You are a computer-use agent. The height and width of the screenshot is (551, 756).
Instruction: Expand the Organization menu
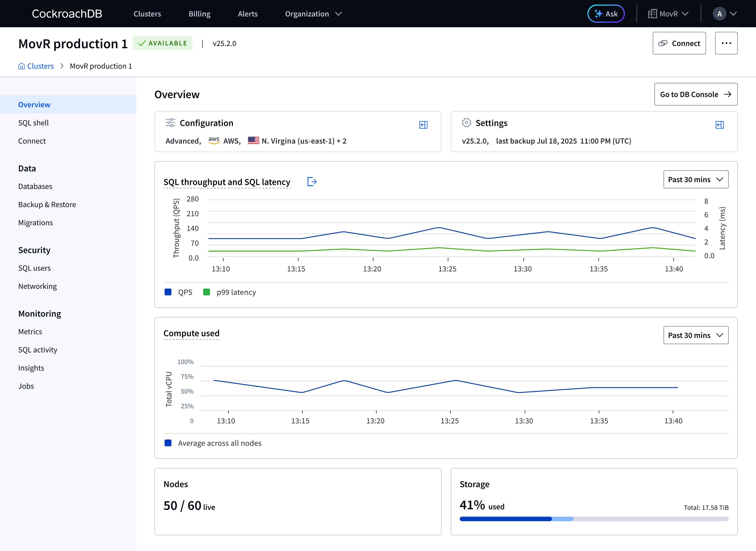[313, 14]
